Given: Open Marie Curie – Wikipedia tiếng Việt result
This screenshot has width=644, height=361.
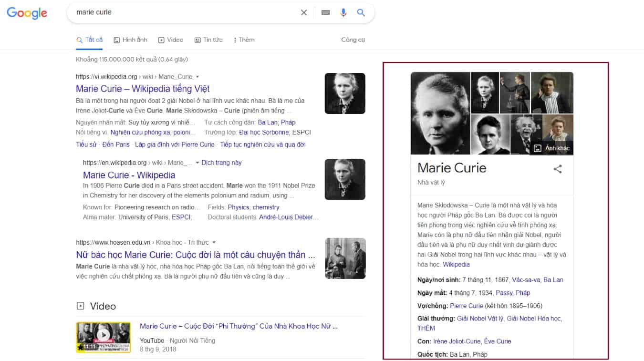Looking at the screenshot, I should pyautogui.click(x=143, y=89).
